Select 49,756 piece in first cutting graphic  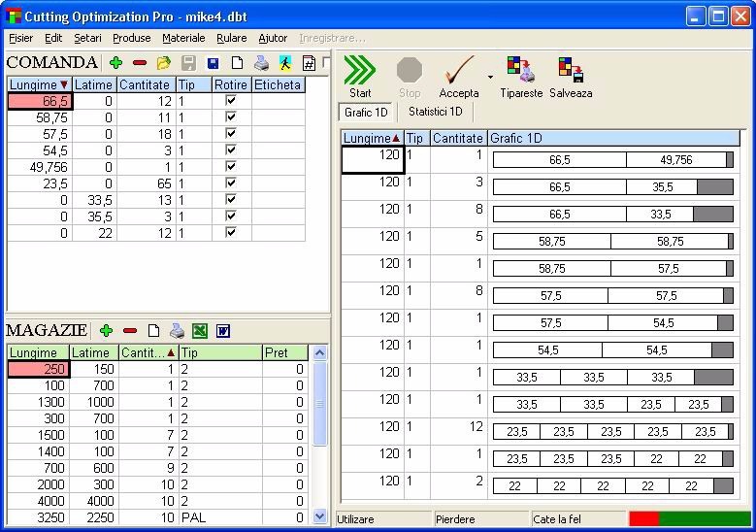676,160
